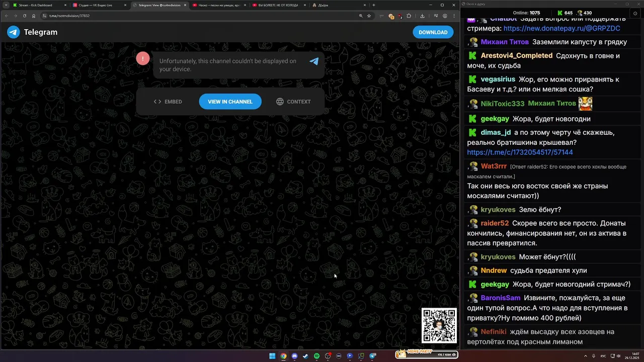Click username Arestovi4_Completed in chat

[x=517, y=56]
